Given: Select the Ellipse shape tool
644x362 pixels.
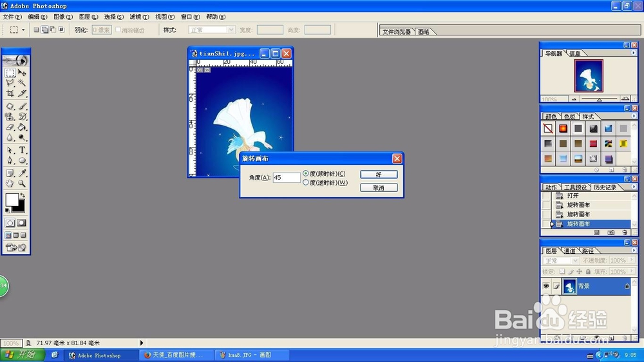Looking at the screenshot, I should pos(22,160).
